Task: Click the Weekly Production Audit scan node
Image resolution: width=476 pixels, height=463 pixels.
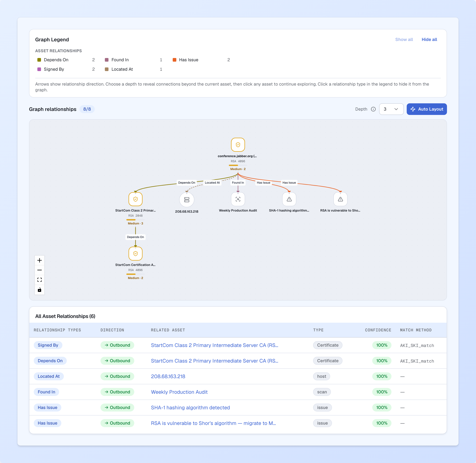Action: [x=238, y=199]
